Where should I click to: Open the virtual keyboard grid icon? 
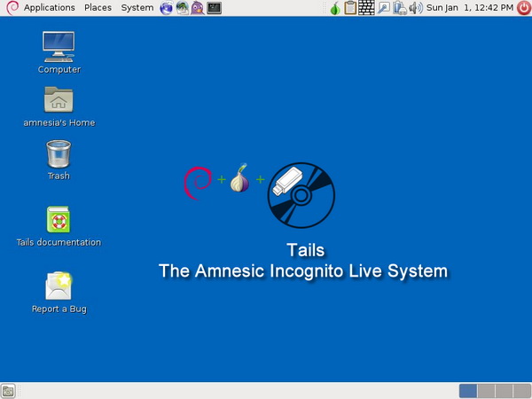pos(366,8)
